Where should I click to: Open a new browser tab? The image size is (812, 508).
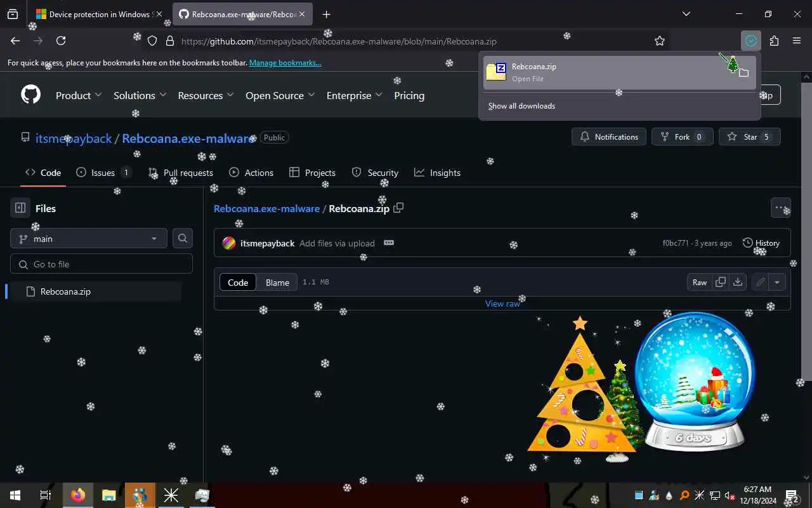pos(326,14)
